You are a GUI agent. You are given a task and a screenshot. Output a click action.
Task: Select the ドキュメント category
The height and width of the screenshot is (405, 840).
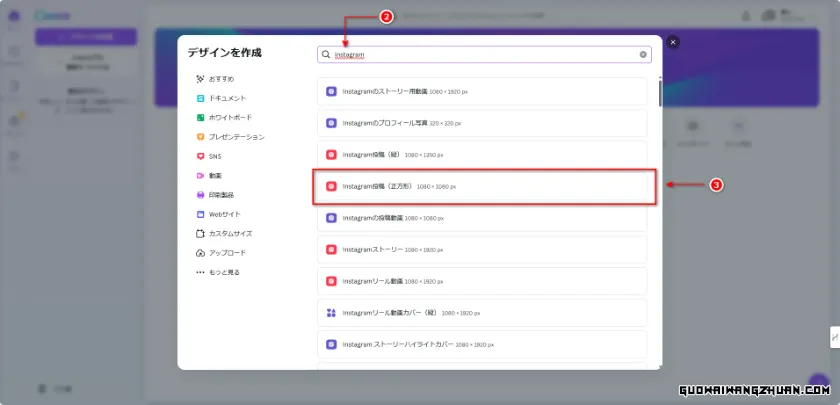(x=221, y=99)
